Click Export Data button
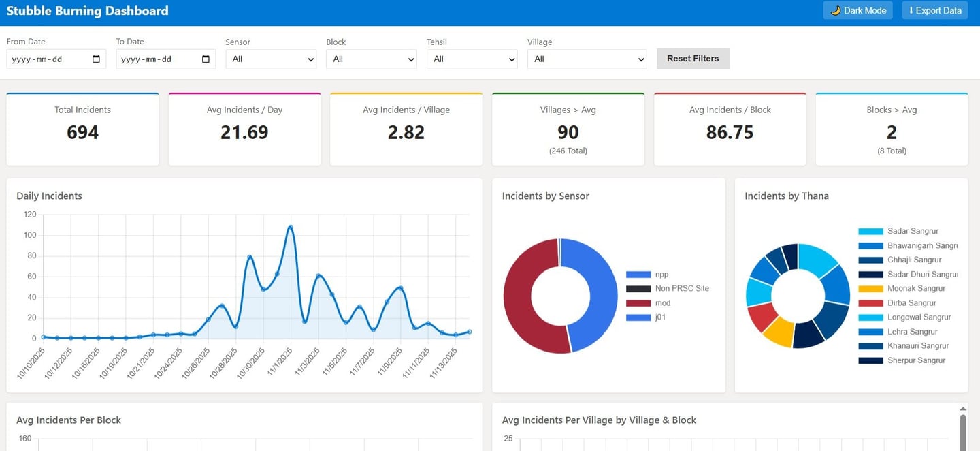980x451 pixels. pyautogui.click(x=934, y=10)
